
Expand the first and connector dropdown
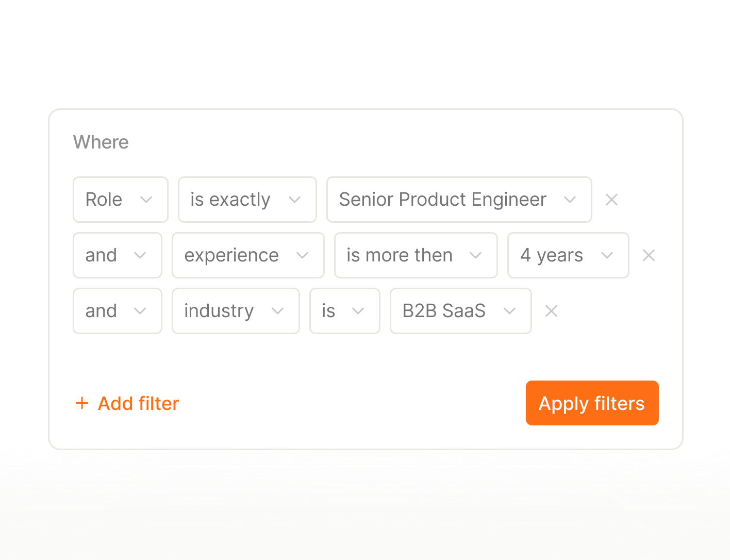(117, 255)
